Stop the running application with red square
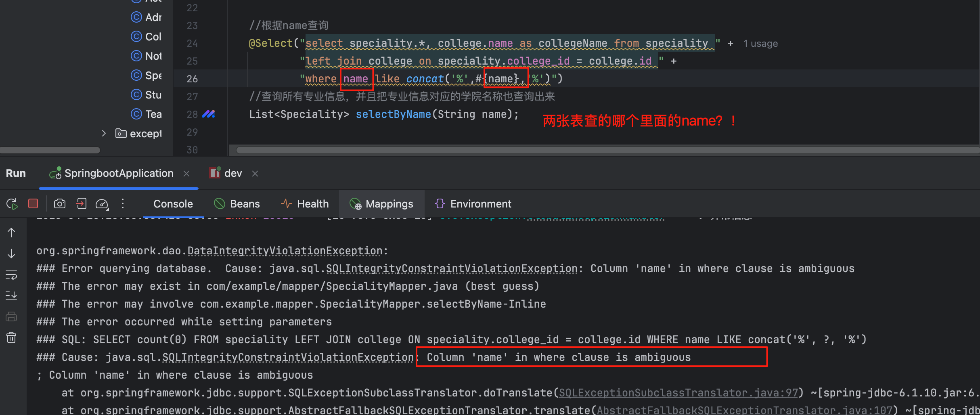Image resolution: width=980 pixels, height=415 pixels. pos(33,203)
